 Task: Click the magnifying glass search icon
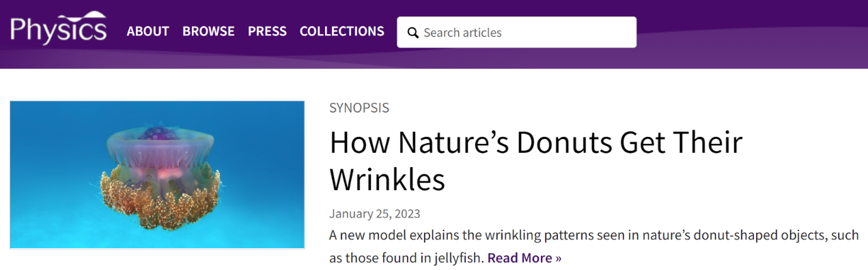tap(412, 33)
